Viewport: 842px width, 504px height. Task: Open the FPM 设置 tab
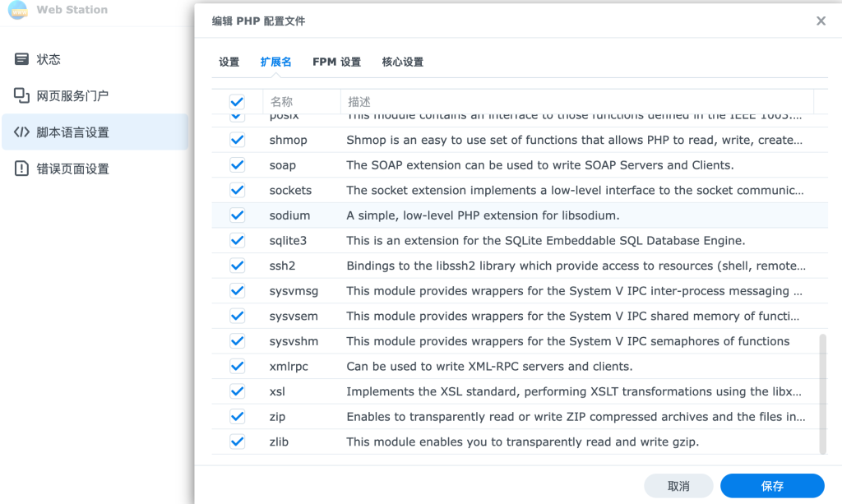pyautogui.click(x=336, y=62)
